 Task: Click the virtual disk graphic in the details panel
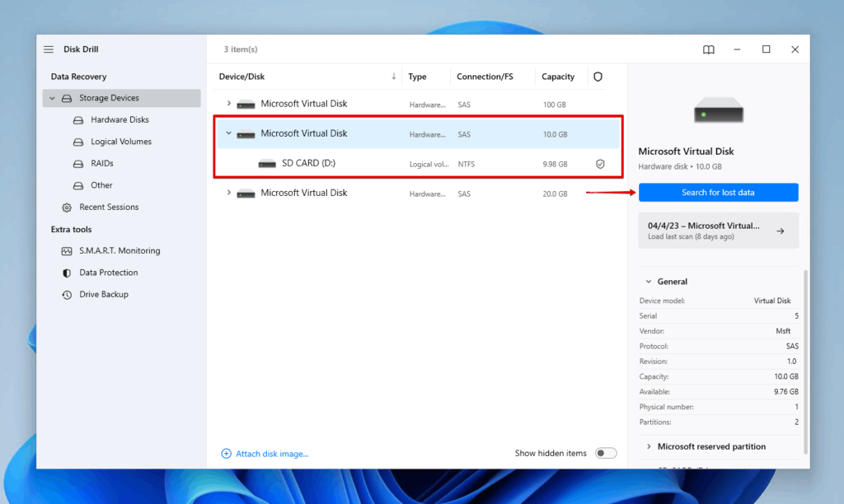718,110
